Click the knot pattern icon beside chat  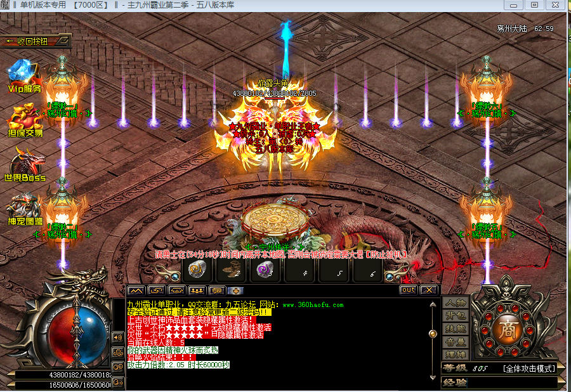(x=118, y=352)
